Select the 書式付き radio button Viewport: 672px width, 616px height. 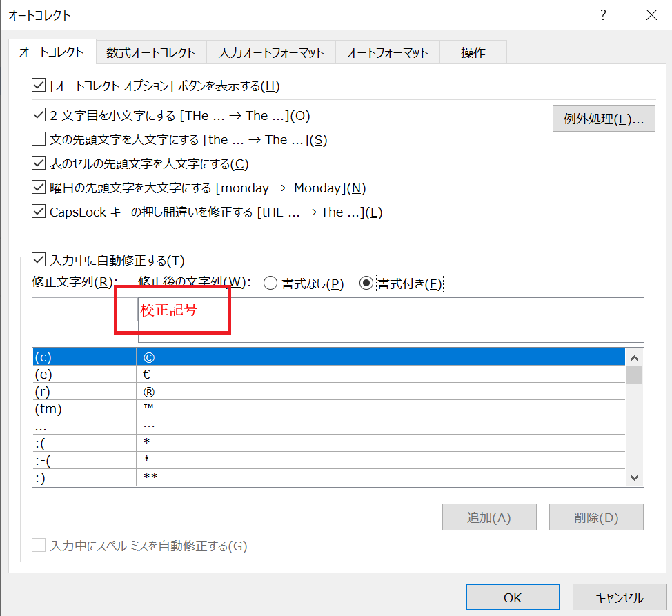[x=366, y=283]
